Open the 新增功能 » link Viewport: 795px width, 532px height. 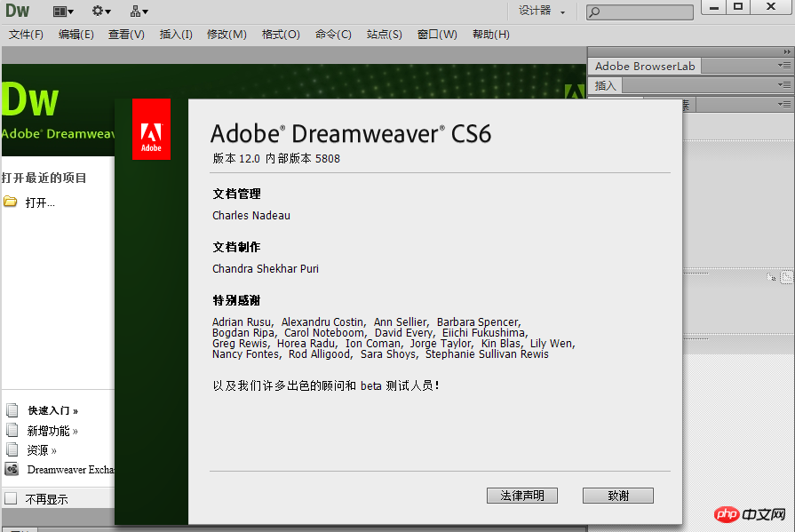pyautogui.click(x=52, y=431)
